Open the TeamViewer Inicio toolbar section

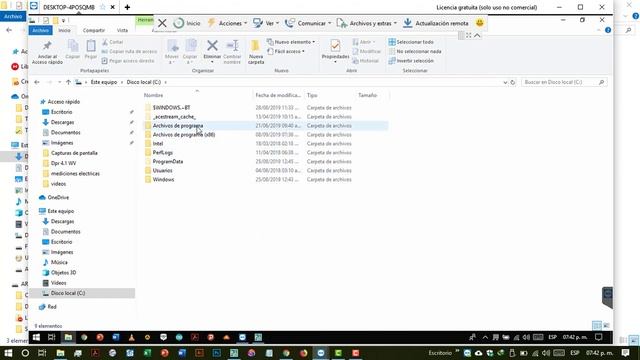pyautogui.click(x=187, y=23)
